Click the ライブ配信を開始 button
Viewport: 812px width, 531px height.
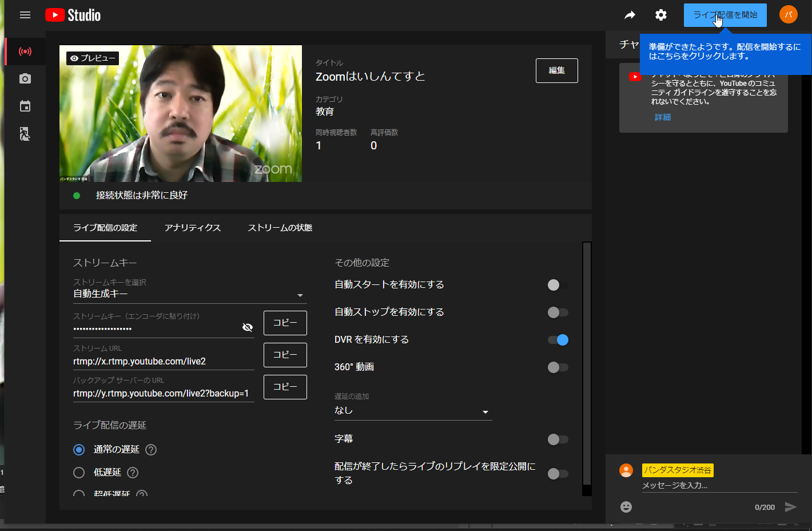(725, 15)
